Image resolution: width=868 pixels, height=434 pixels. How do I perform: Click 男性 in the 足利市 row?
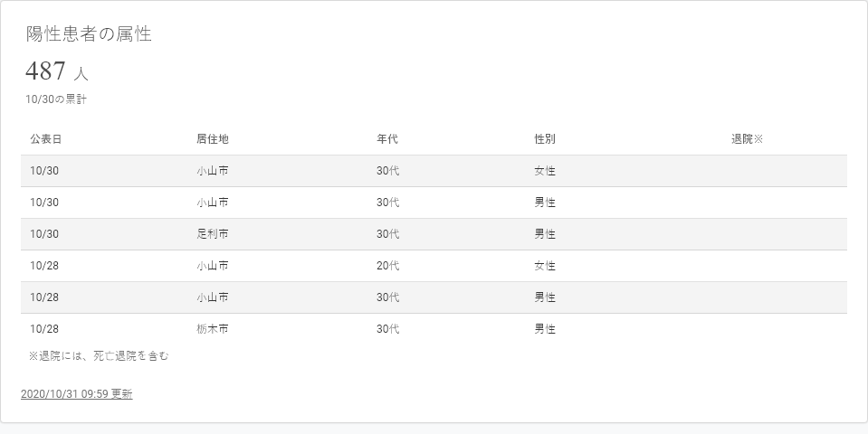click(545, 234)
